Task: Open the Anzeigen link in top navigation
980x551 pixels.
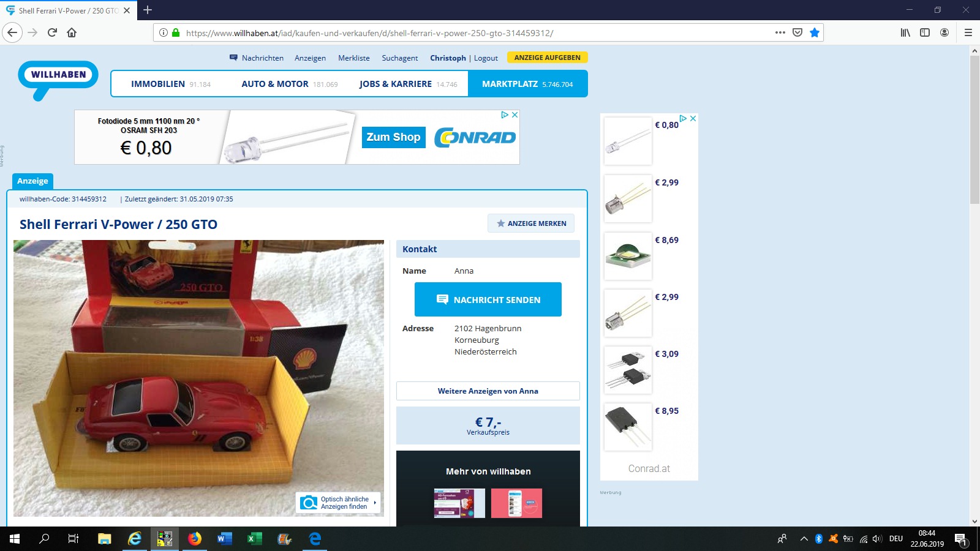Action: (310, 58)
